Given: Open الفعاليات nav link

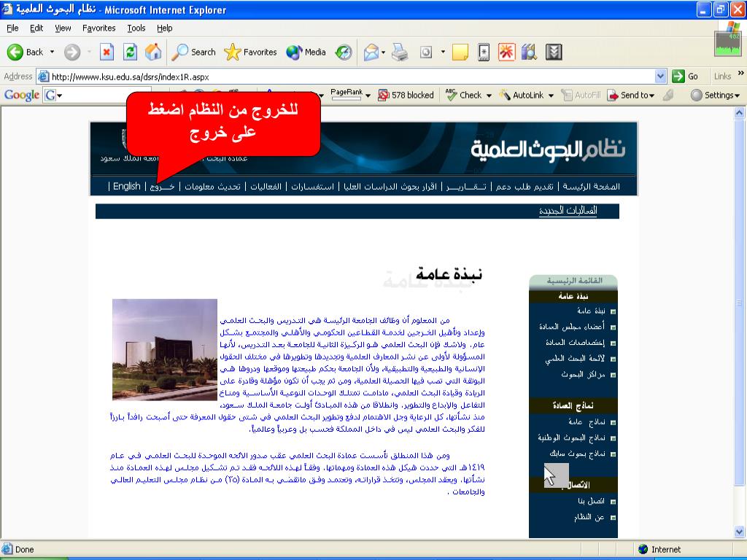Looking at the screenshot, I should pyautogui.click(x=266, y=186).
